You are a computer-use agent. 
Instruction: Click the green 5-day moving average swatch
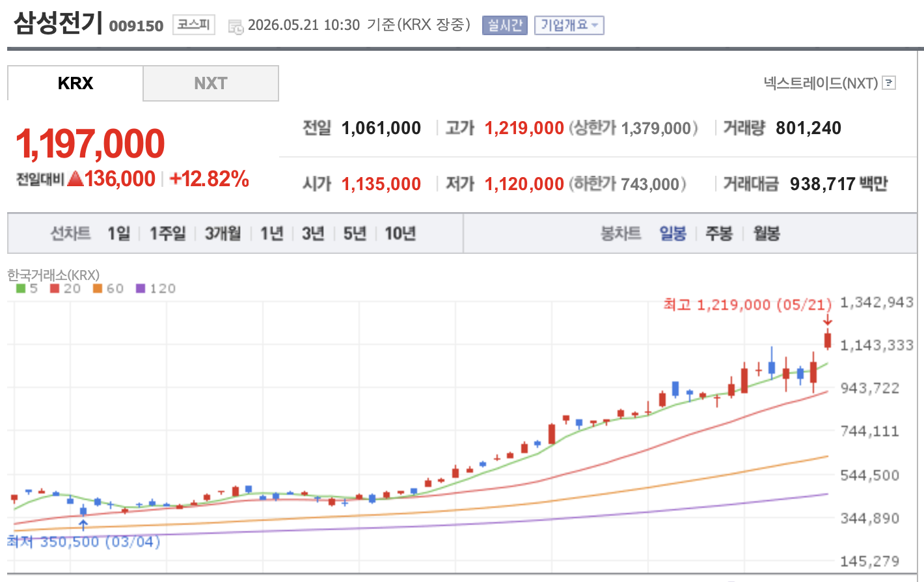point(21,288)
